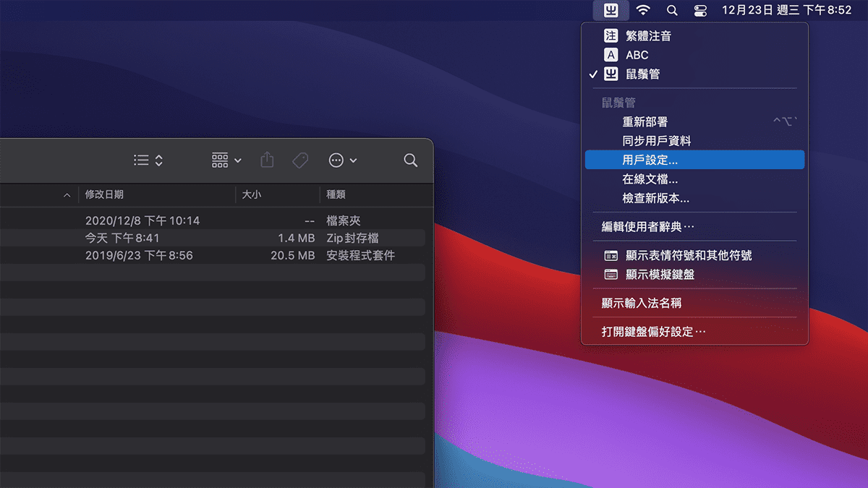Click the Finder search magnifier icon

[x=410, y=160]
